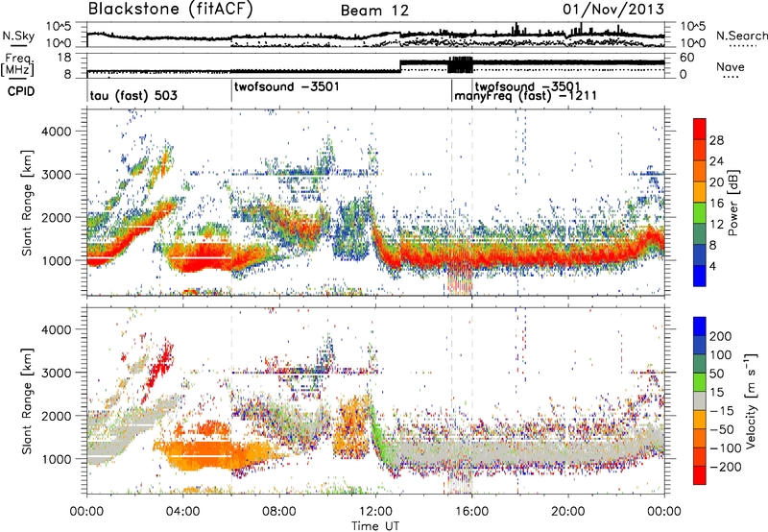Select the 'Beam 12' heading text
Viewport: 768px width, 532px height.
coord(374,11)
